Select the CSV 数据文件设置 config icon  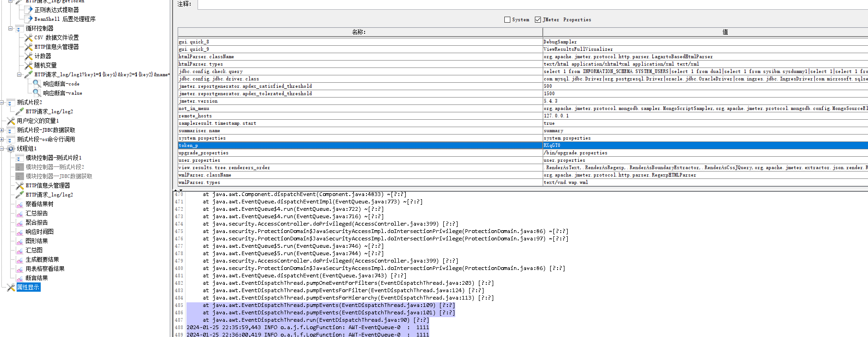29,37
